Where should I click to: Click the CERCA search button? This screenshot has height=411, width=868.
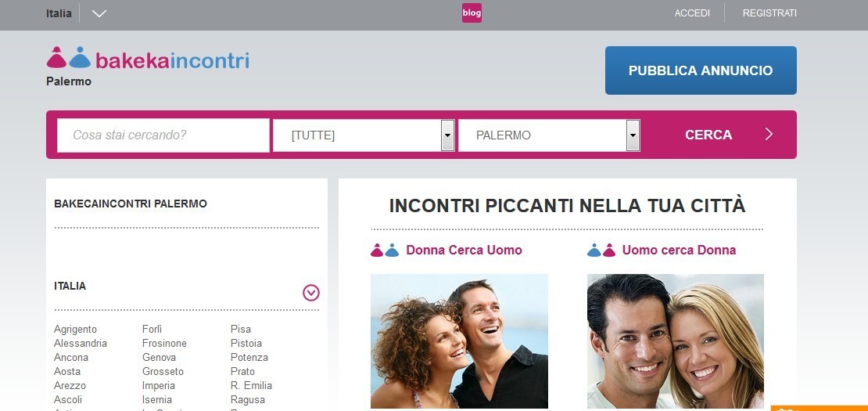[708, 135]
